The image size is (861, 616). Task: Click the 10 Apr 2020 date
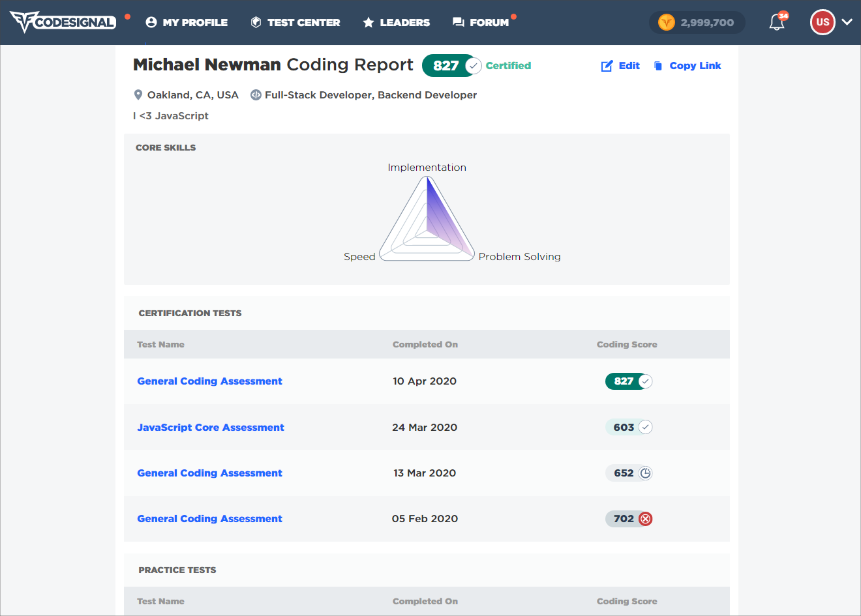click(425, 381)
